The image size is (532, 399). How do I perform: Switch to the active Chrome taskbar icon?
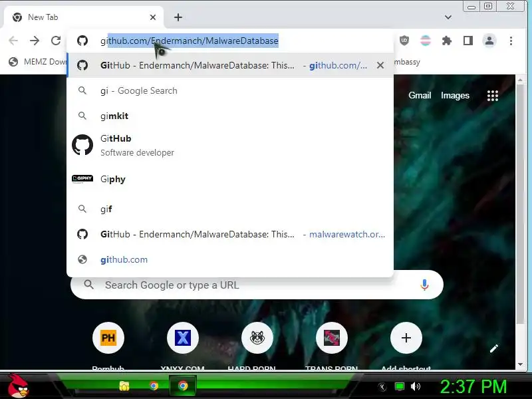pyautogui.click(x=183, y=386)
